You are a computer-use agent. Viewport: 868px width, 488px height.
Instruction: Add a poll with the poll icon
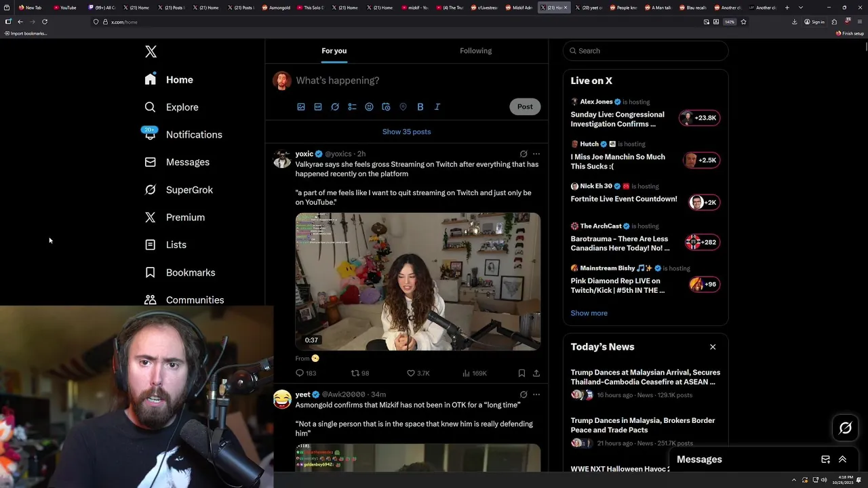click(x=352, y=107)
